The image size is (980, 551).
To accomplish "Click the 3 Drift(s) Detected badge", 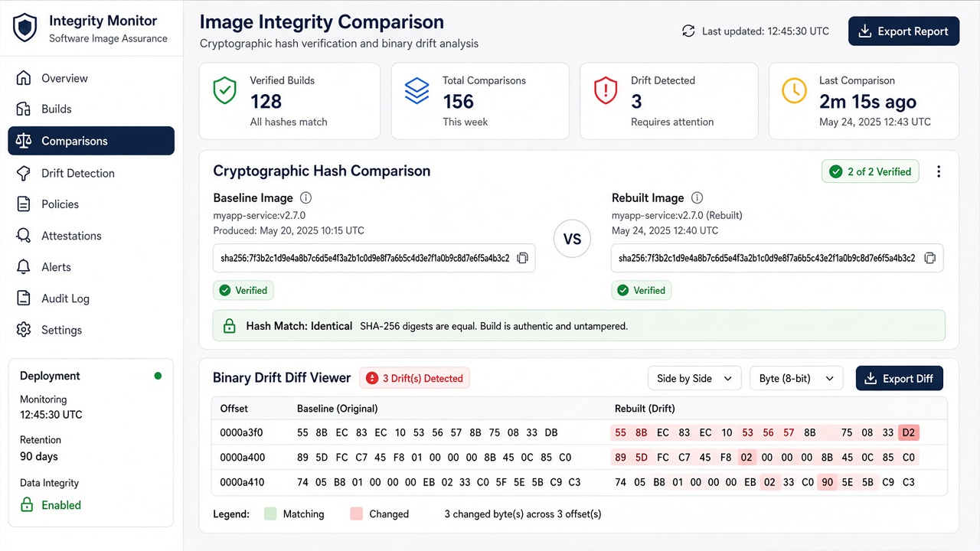I will [414, 378].
